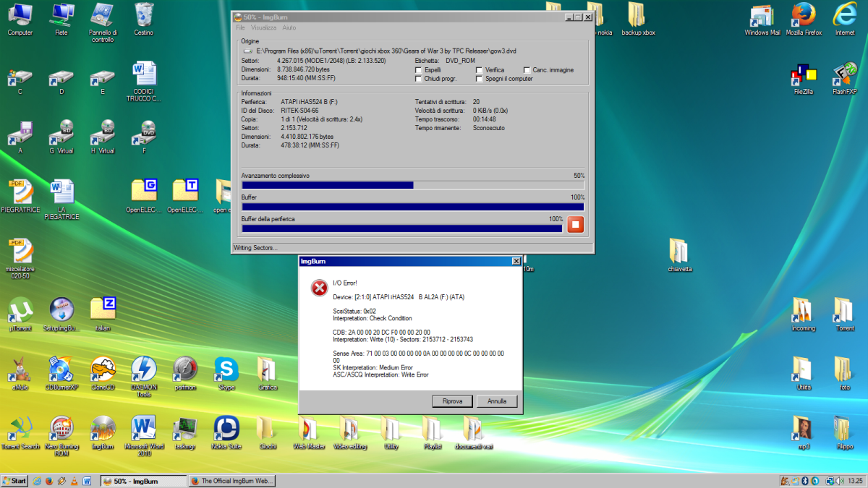
Task: Open the File menu in ImgBurn
Action: pos(241,27)
